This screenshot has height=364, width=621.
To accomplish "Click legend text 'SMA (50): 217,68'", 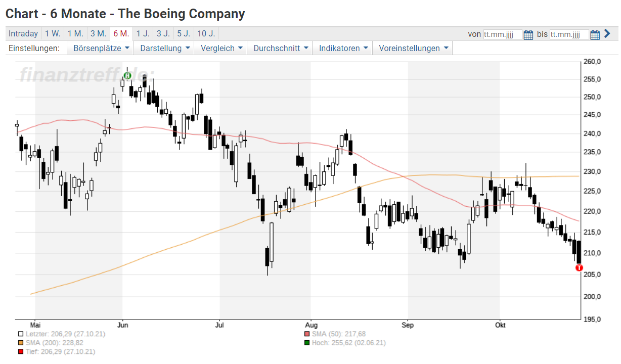I will [339, 334].
